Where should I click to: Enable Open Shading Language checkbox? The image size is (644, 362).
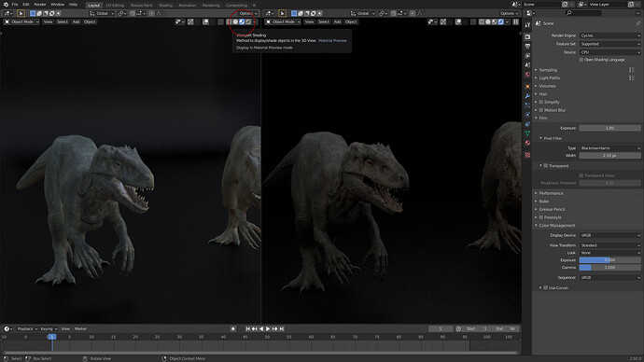pyautogui.click(x=581, y=60)
